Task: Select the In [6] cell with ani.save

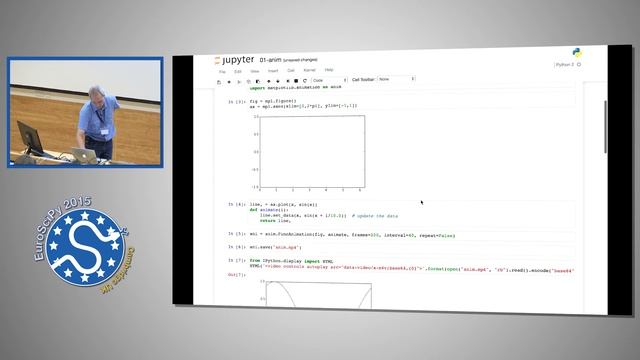Action: tap(412, 247)
